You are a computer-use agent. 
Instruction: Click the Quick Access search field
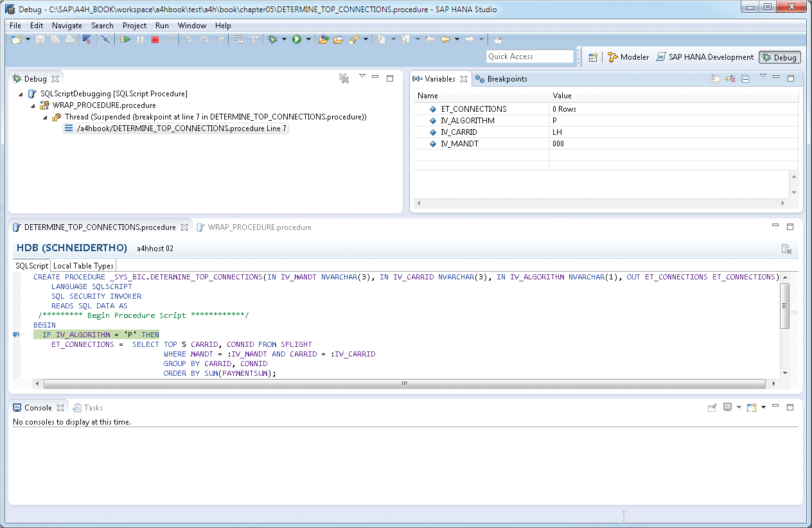pos(529,57)
